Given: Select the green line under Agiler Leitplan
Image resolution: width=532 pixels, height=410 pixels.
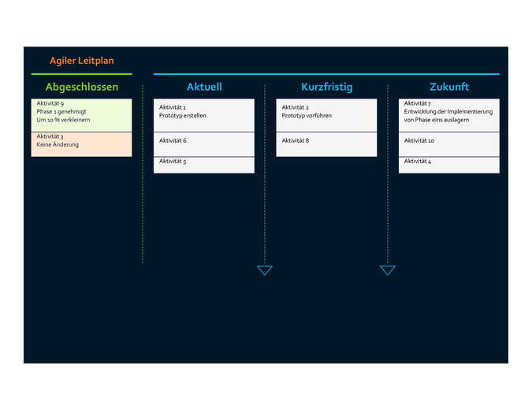Looking at the screenshot, I should 81,74.
